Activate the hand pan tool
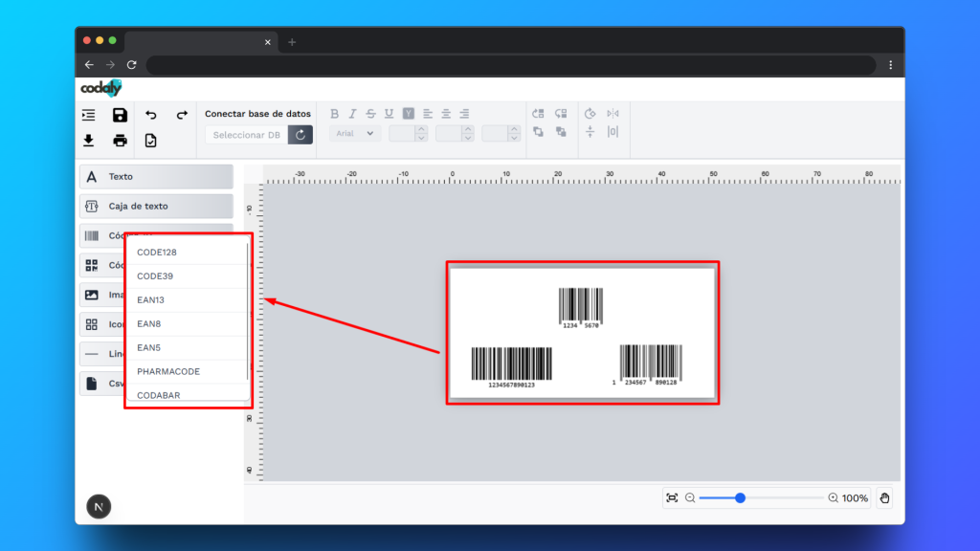The width and height of the screenshot is (980, 551). pyautogui.click(x=884, y=497)
